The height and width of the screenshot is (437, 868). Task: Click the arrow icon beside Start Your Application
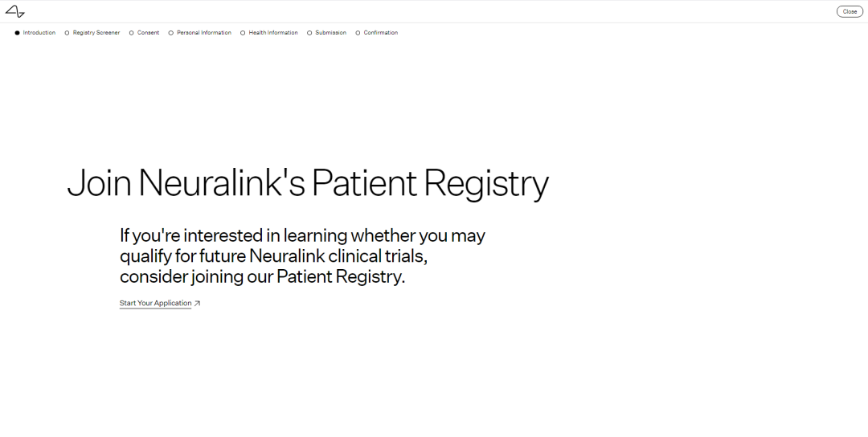(x=197, y=304)
